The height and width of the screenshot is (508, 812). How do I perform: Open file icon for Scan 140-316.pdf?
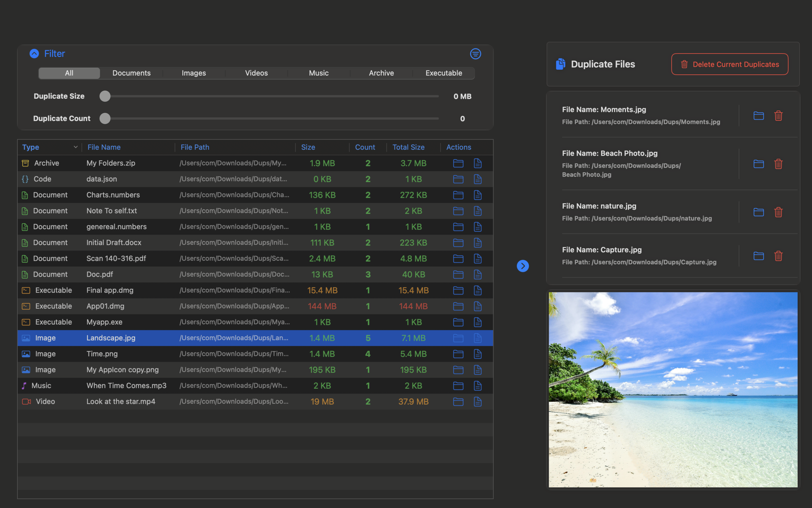pyautogui.click(x=478, y=259)
